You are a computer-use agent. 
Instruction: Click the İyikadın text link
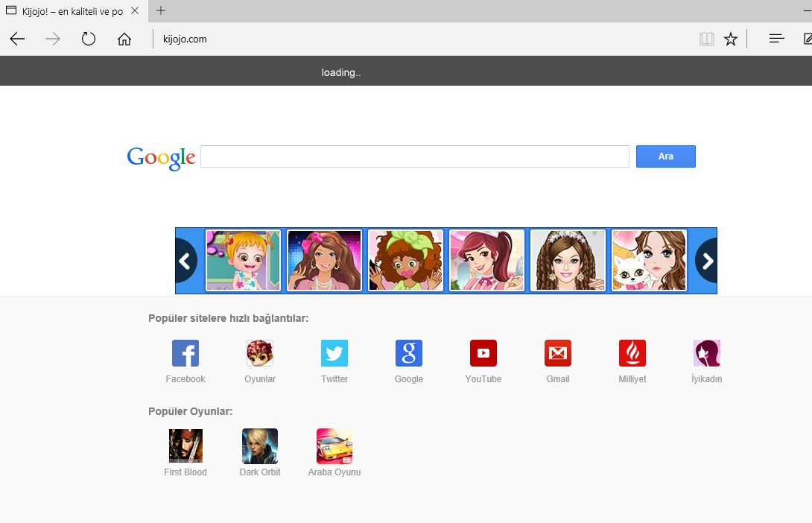707,379
